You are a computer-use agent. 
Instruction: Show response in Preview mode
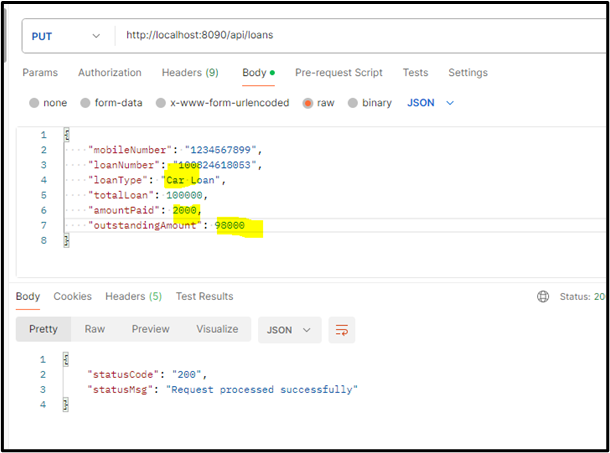pyautogui.click(x=150, y=329)
